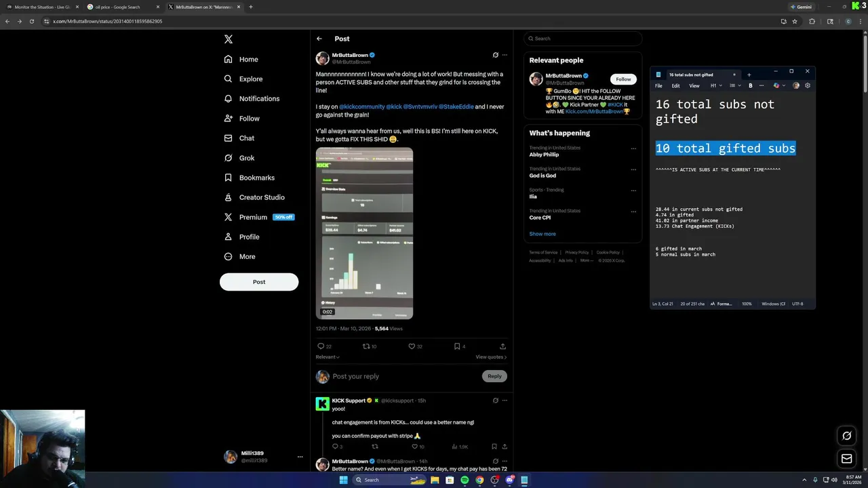Add new Notepad tab with plus
Image resolution: width=868 pixels, height=488 pixels.
point(749,75)
